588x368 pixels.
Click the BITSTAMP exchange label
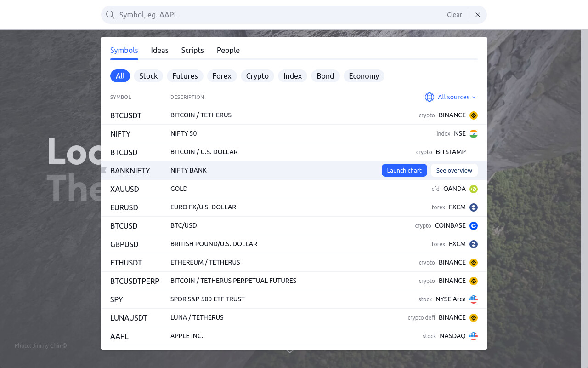coord(451,152)
